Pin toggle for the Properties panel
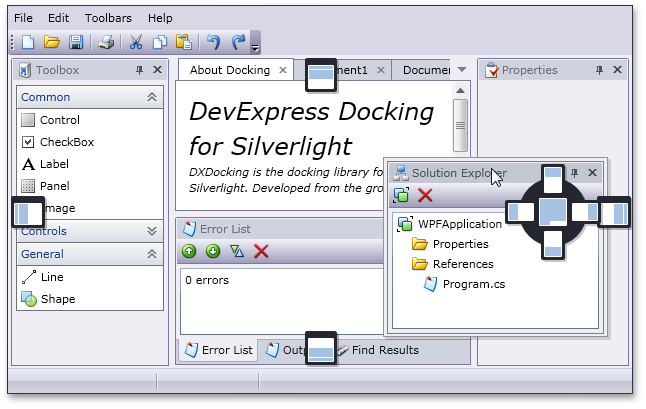Image resolution: width=646 pixels, height=409 pixels. (x=599, y=70)
